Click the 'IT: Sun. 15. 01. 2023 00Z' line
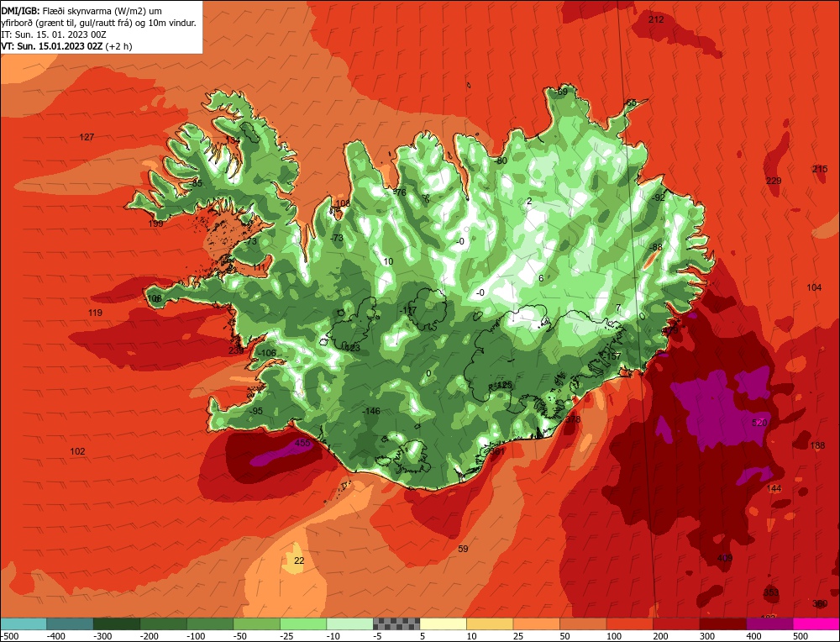The width and height of the screenshot is (840, 642). (54, 34)
